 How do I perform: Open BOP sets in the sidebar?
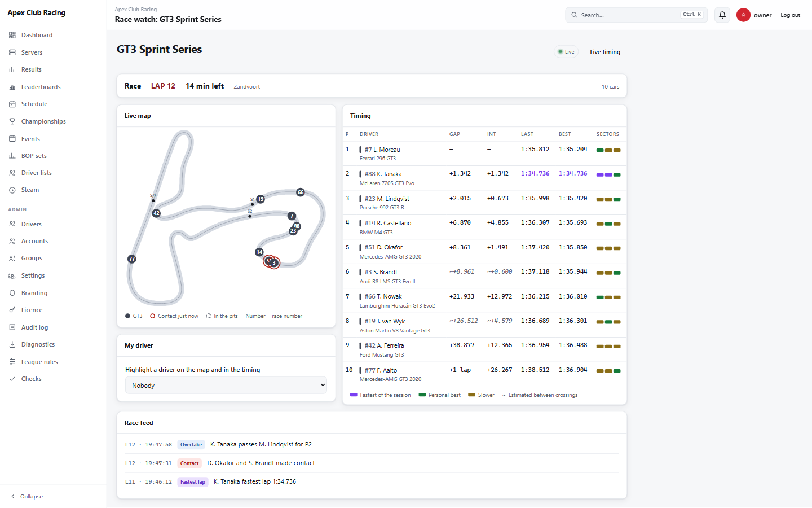tap(34, 156)
